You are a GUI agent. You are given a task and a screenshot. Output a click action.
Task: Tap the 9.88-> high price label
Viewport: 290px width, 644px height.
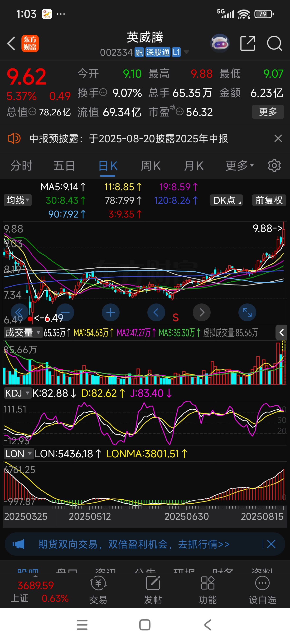(x=267, y=228)
